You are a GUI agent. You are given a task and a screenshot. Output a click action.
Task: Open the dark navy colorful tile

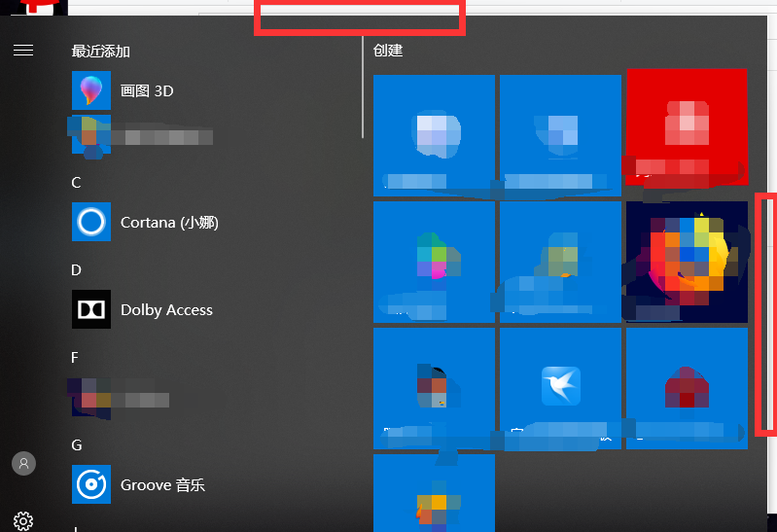(687, 262)
